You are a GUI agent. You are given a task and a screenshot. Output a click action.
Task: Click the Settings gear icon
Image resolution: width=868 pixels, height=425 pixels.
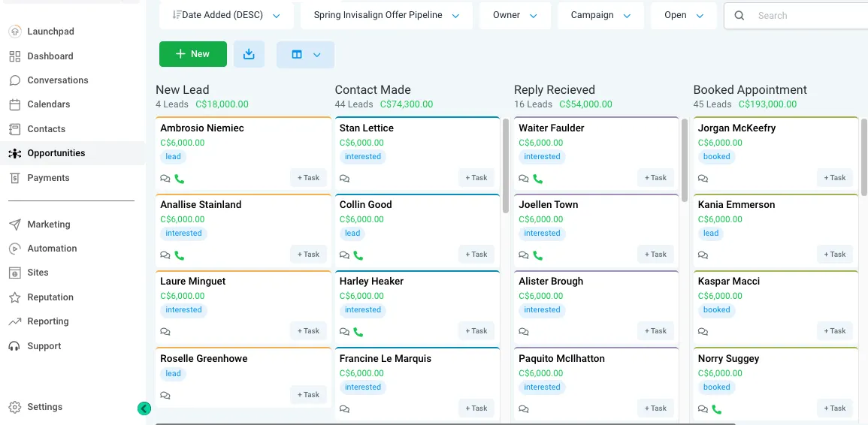tap(15, 407)
